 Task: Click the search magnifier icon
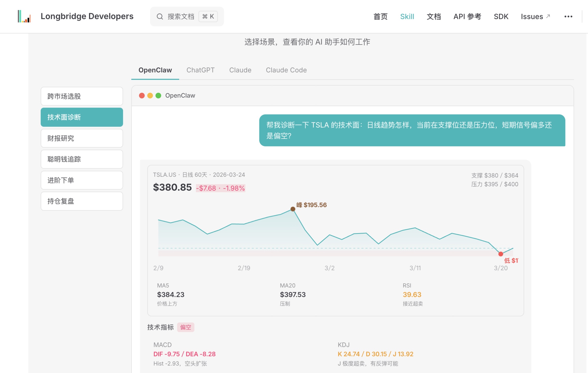(160, 17)
